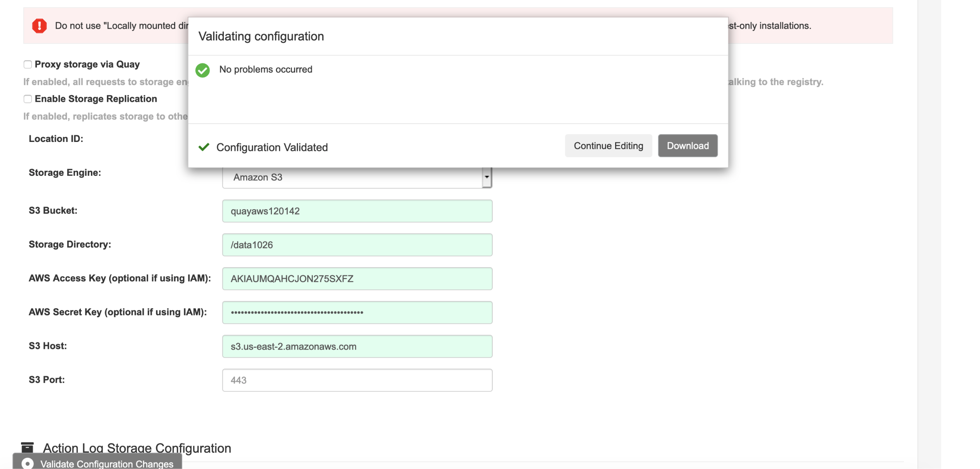The height and width of the screenshot is (469, 980).
Task: Focus the S3 Bucket input field
Action: tap(357, 211)
